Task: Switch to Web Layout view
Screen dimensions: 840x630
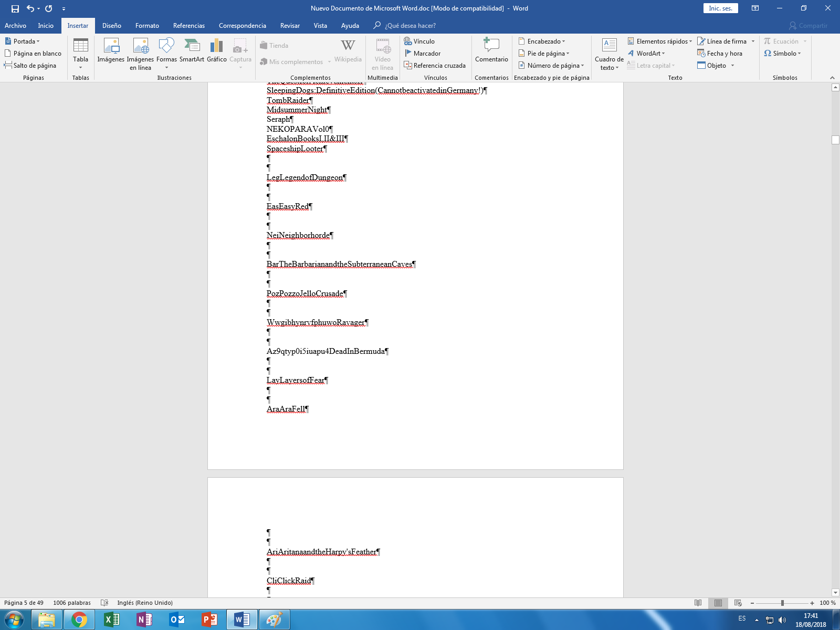Action: pos(738,603)
